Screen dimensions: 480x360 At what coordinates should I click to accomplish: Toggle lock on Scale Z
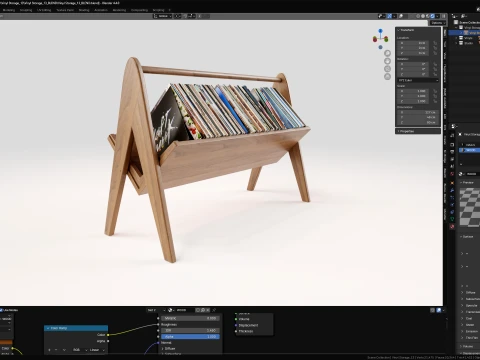435,101
